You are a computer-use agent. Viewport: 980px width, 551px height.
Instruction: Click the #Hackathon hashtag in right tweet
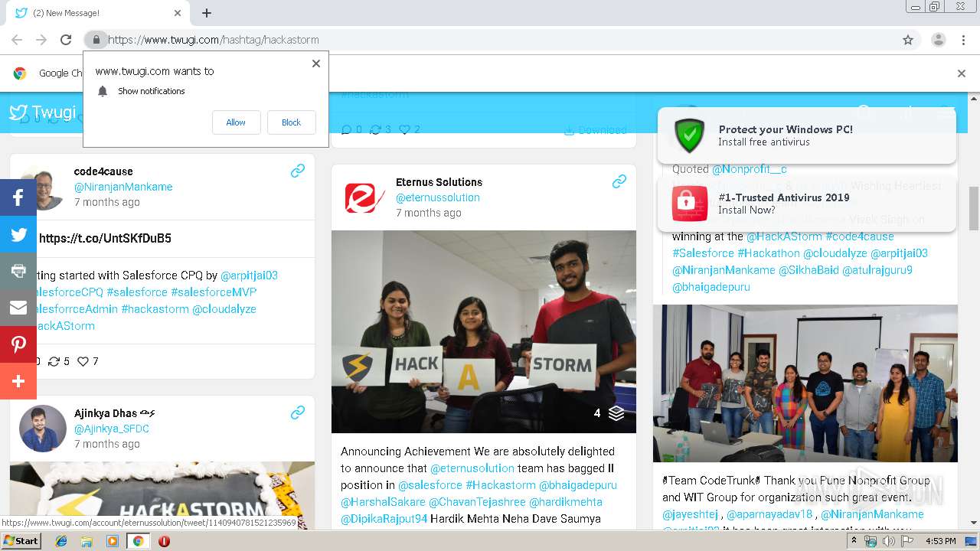click(769, 253)
